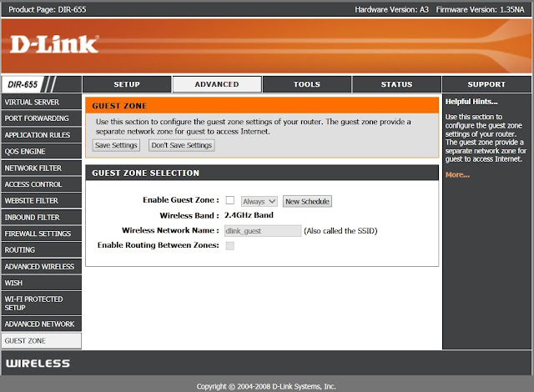Navigate to Access Control
This screenshot has height=392, width=534.
41,184
